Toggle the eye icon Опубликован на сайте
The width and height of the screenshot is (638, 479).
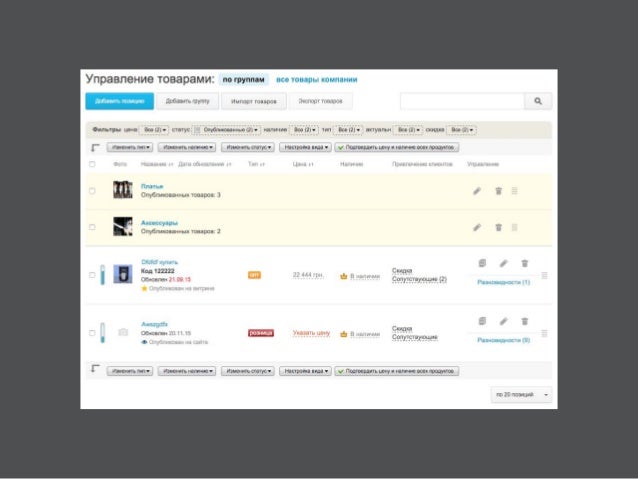pyautogui.click(x=144, y=342)
